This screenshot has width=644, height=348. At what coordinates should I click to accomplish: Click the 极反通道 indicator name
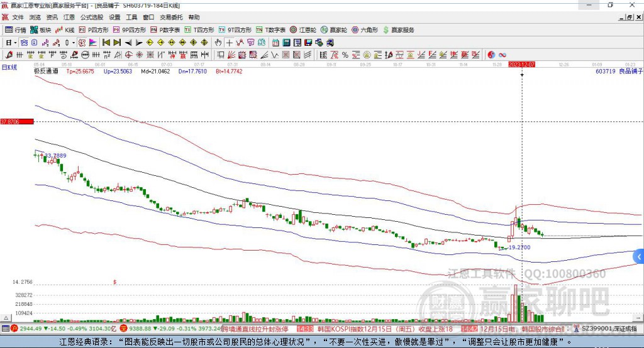click(46, 71)
